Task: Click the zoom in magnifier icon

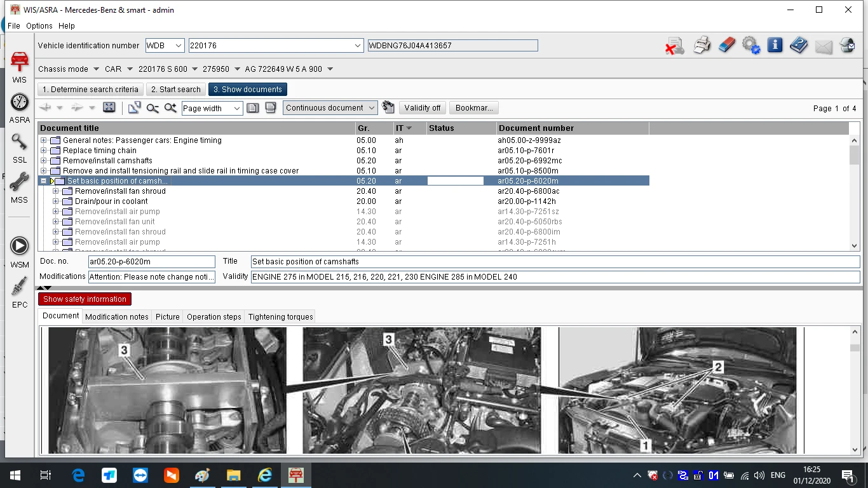Action: pyautogui.click(x=170, y=108)
